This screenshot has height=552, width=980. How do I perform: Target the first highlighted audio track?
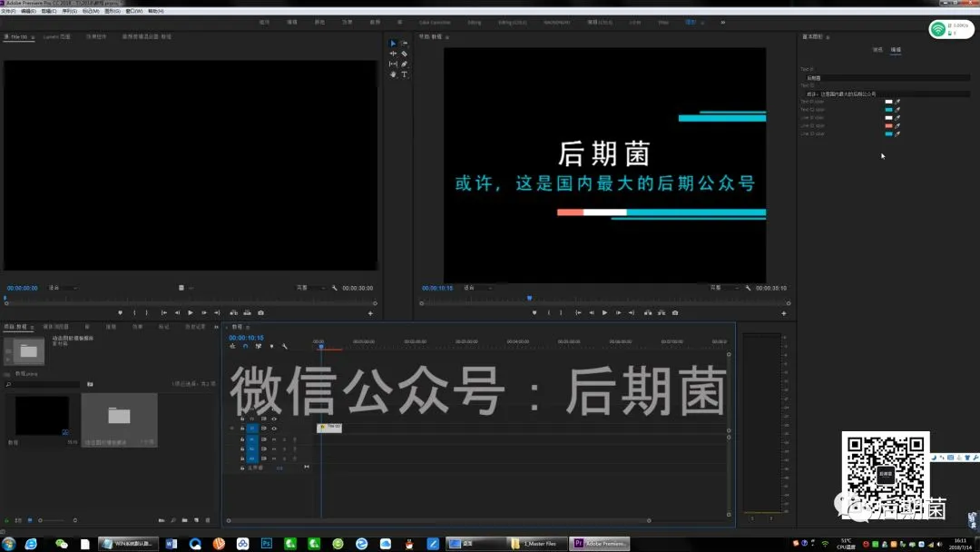click(252, 439)
